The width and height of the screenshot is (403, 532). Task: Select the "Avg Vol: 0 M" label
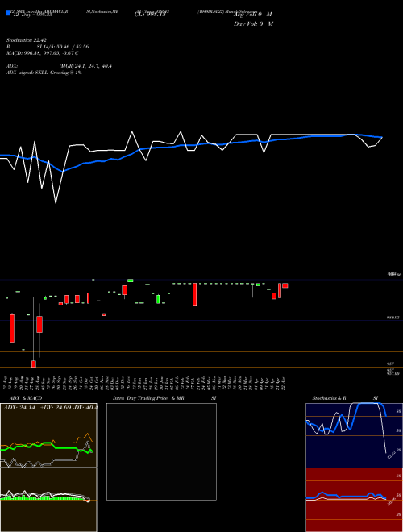click(253, 15)
